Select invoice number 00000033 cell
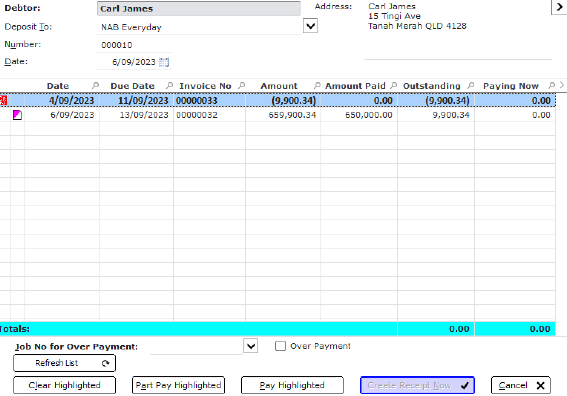The image size is (567, 396). click(209, 100)
